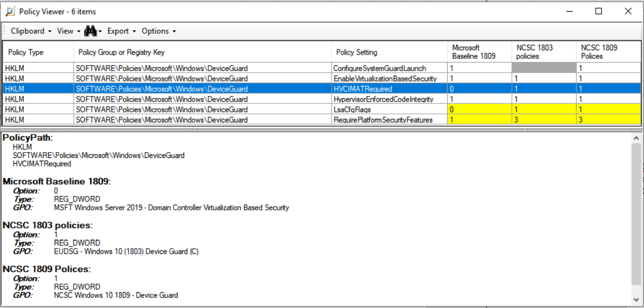Image resolution: width=644 pixels, height=308 pixels.
Task: Expand the Export dropdown
Action: coord(121,31)
